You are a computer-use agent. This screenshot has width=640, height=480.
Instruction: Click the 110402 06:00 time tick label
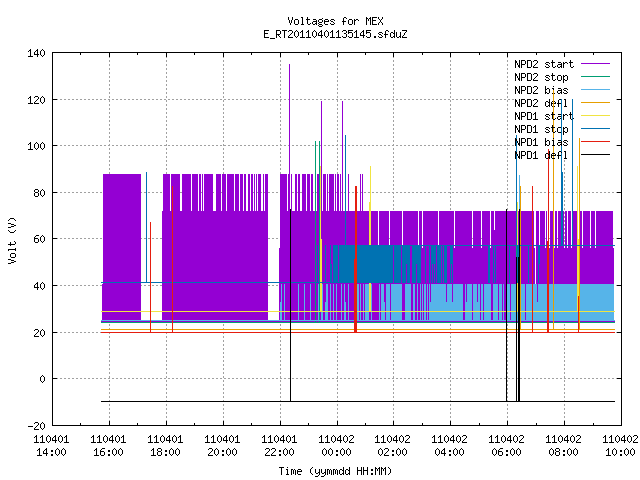coord(506,446)
